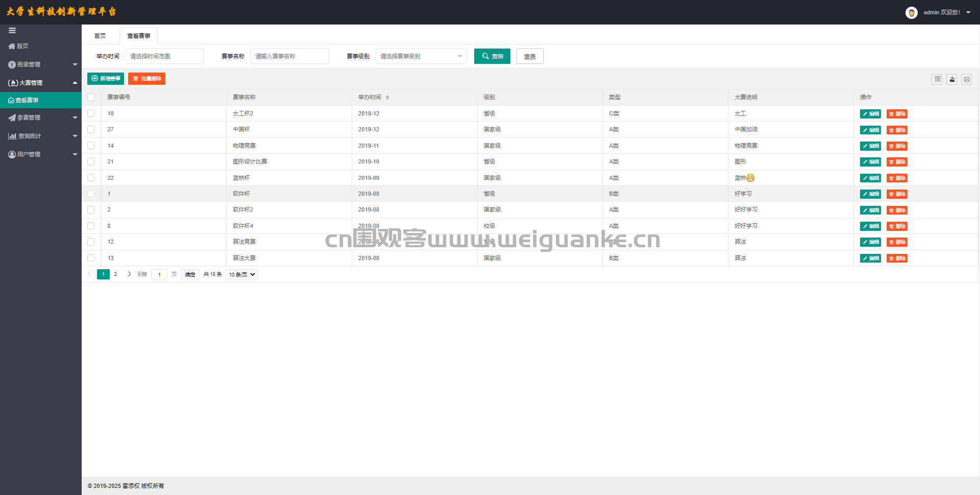Go to next page arrow in pagination
The width and height of the screenshot is (980, 495).
(129, 274)
